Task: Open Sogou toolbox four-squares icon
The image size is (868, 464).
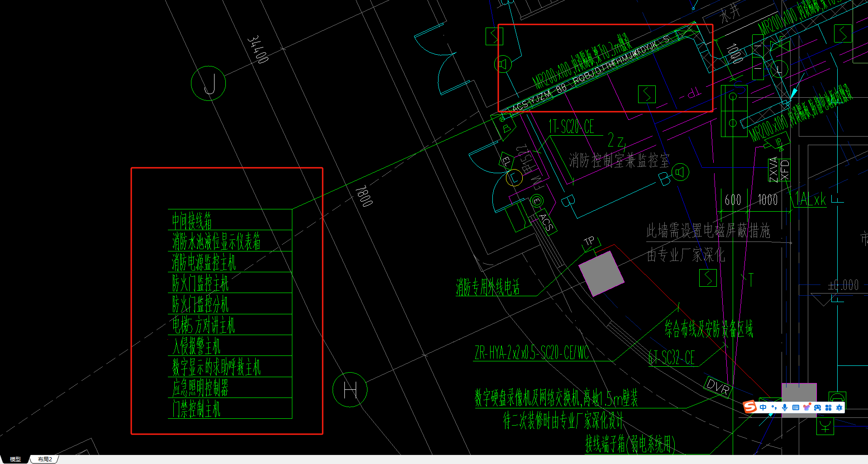Action: 828,407
